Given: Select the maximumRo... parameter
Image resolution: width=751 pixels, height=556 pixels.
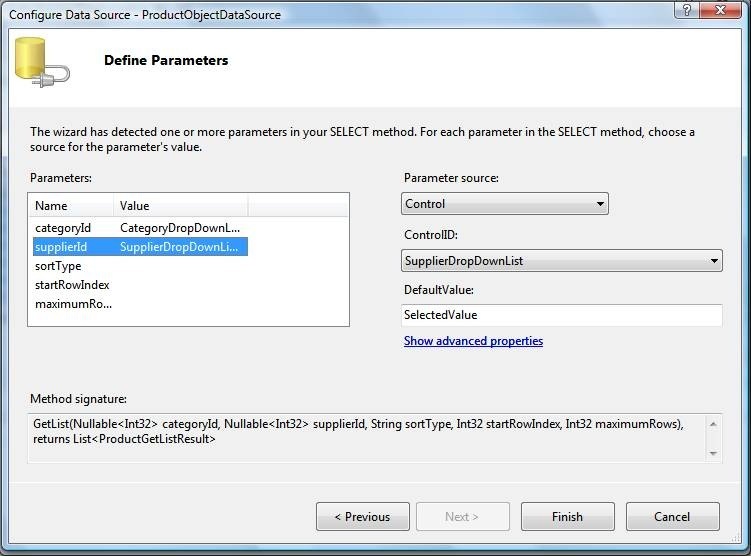Looking at the screenshot, I should click(x=73, y=304).
